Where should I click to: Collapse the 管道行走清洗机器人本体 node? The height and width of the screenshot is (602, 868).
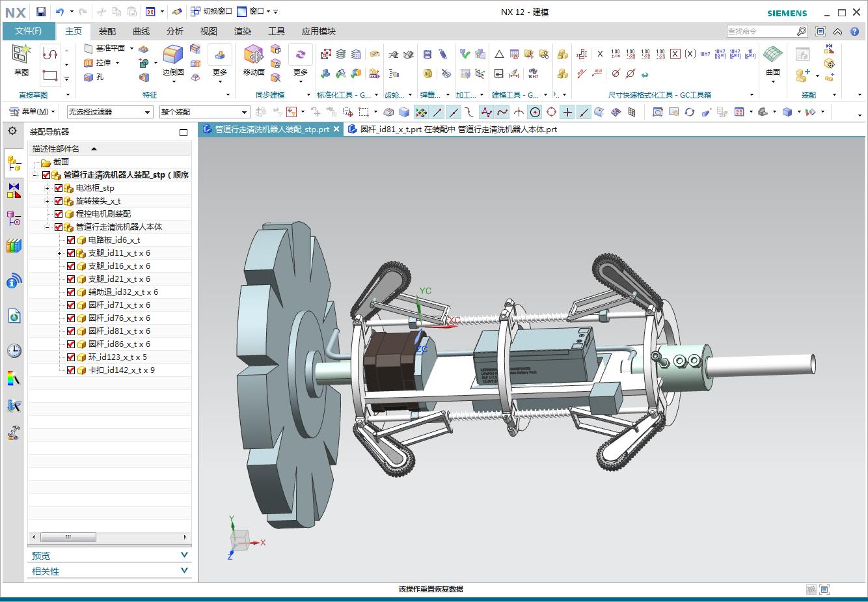pos(47,227)
